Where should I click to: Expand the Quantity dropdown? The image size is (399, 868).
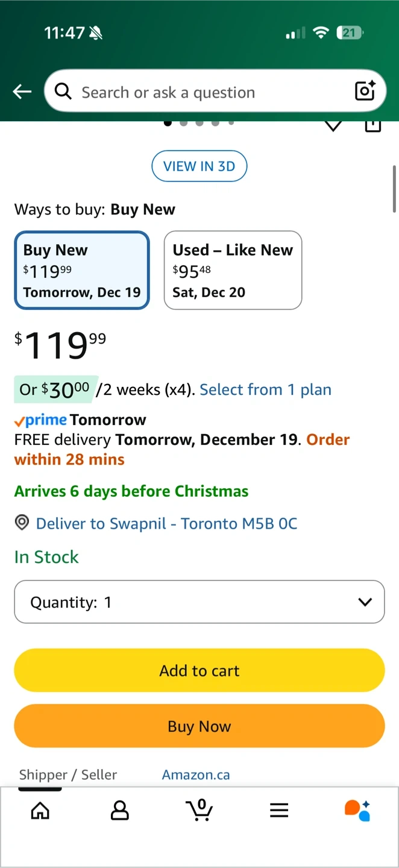(x=199, y=602)
